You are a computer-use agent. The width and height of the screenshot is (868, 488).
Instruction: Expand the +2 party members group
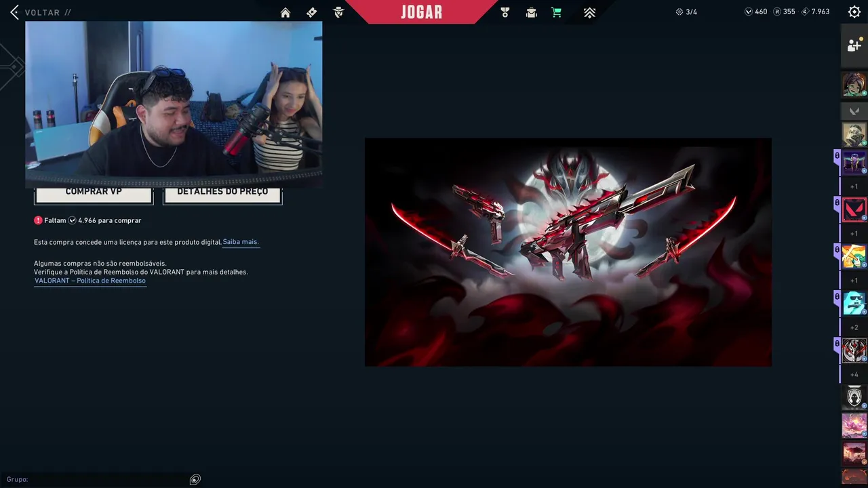pyautogui.click(x=854, y=327)
